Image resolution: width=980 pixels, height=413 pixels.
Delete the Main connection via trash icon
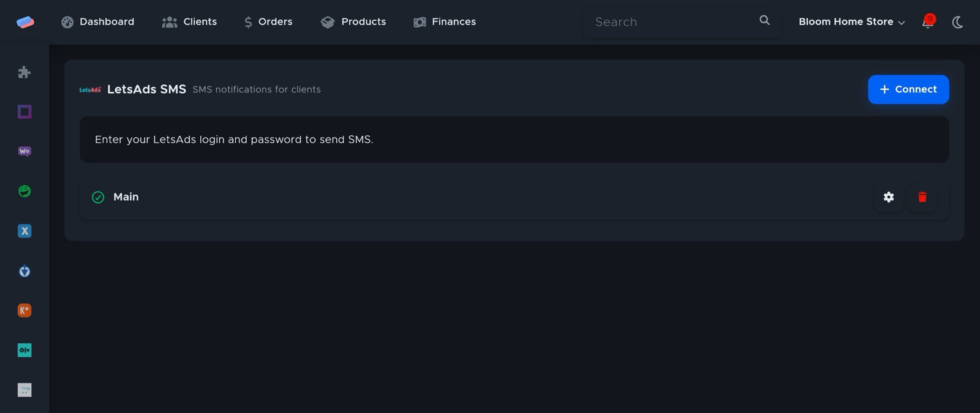click(x=922, y=197)
